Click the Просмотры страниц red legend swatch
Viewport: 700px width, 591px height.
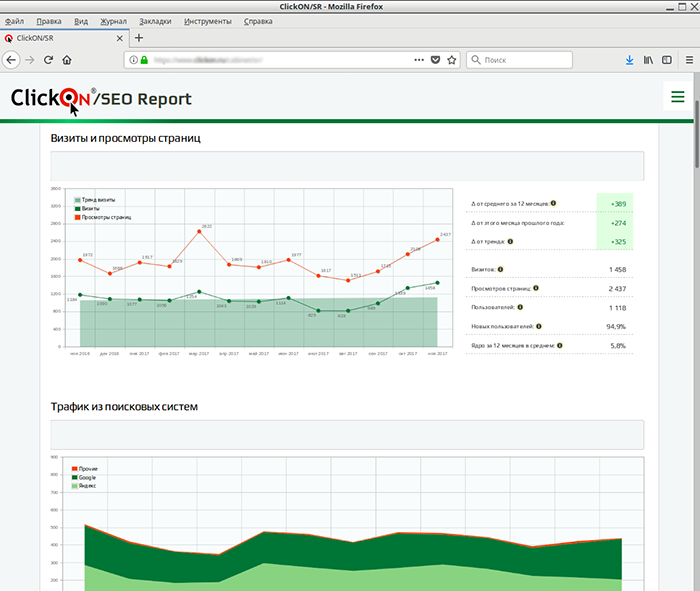pyautogui.click(x=77, y=217)
